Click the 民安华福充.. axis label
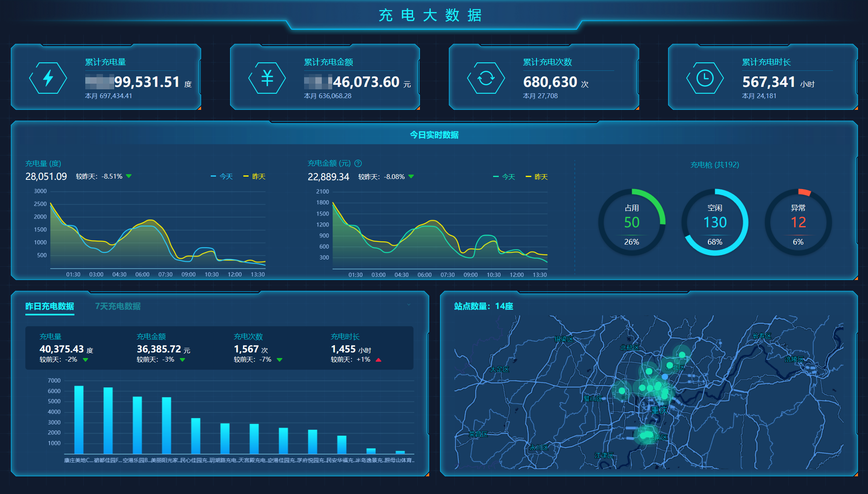868x494 pixels. pos(341,460)
